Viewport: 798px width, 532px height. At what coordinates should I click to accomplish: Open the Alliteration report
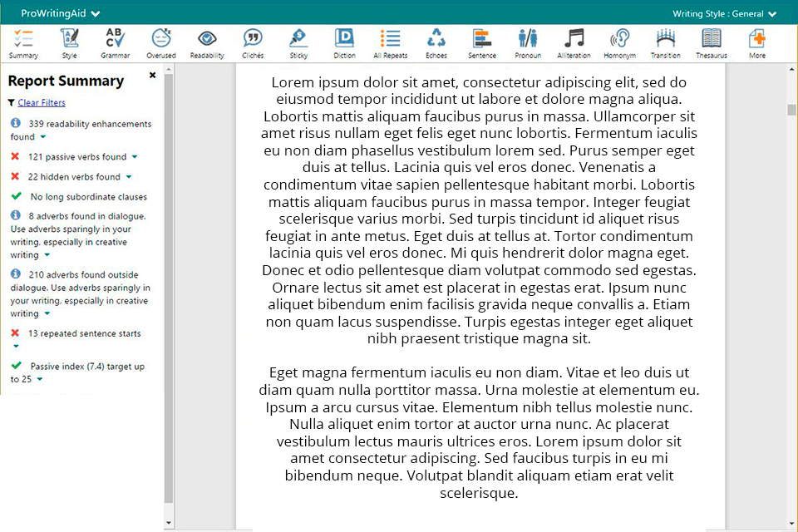coord(574,43)
